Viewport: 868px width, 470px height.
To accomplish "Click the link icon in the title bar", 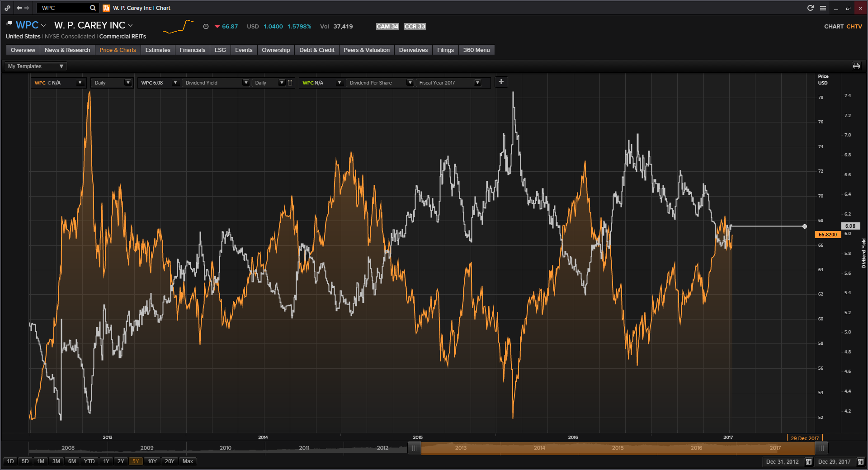I will (7, 8).
